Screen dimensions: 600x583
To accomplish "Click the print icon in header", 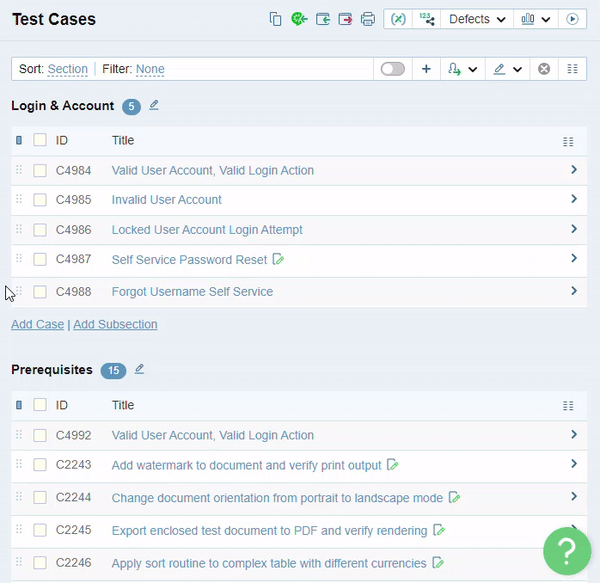I will point(368,19).
